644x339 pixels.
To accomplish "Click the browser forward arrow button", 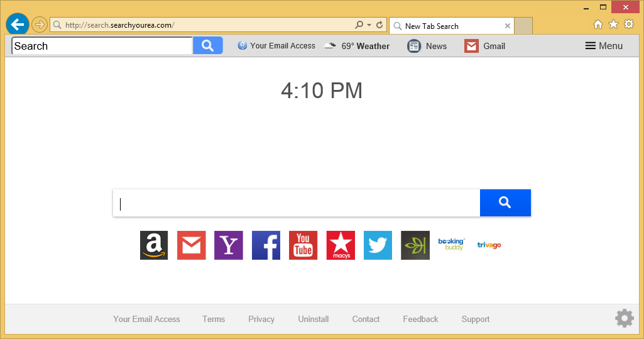I will (40, 25).
